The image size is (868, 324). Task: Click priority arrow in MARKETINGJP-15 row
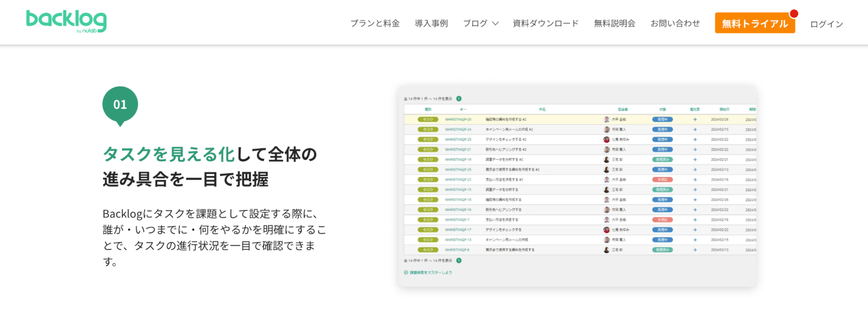pos(695,190)
